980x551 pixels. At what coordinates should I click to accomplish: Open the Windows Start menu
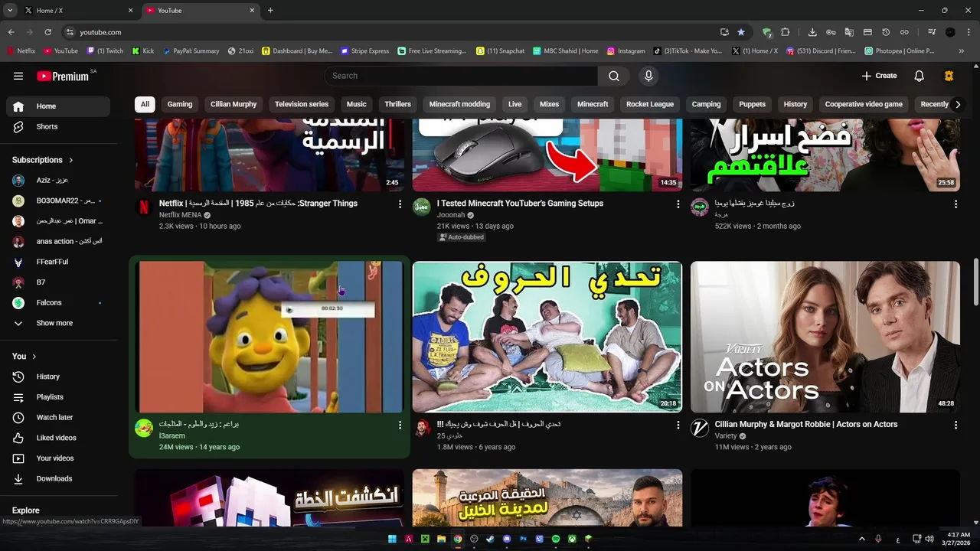(x=392, y=539)
